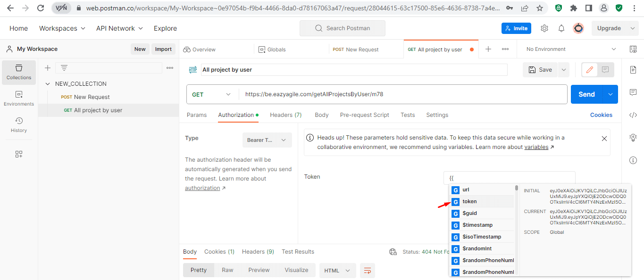
Task: Open the GET method dropdown
Action: pyautogui.click(x=212, y=94)
